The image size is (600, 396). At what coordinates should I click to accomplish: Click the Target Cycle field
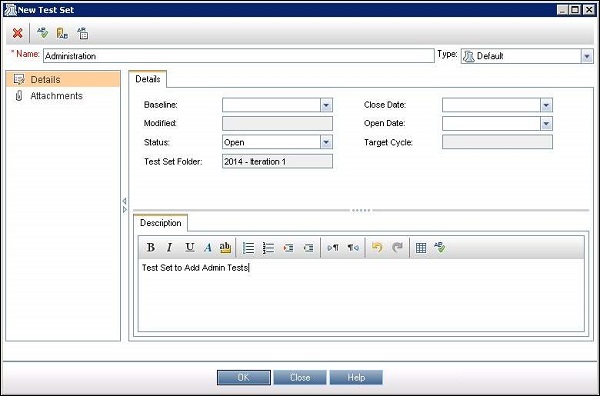497,142
